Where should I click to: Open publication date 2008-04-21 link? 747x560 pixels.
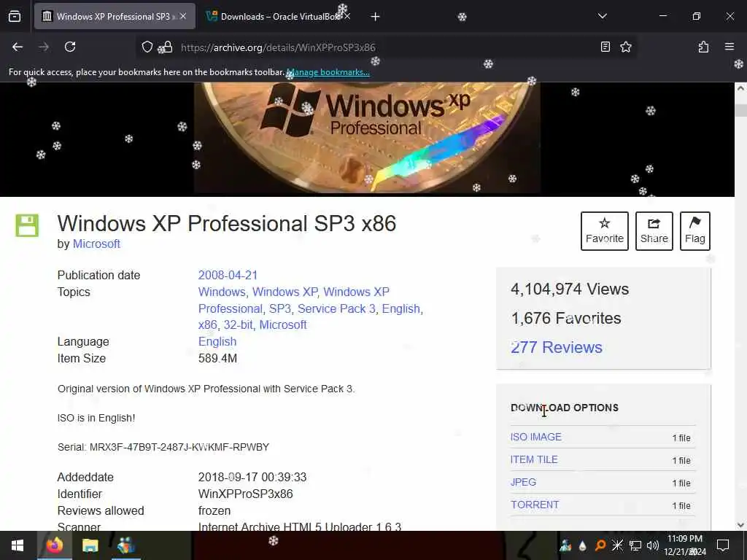228,275
